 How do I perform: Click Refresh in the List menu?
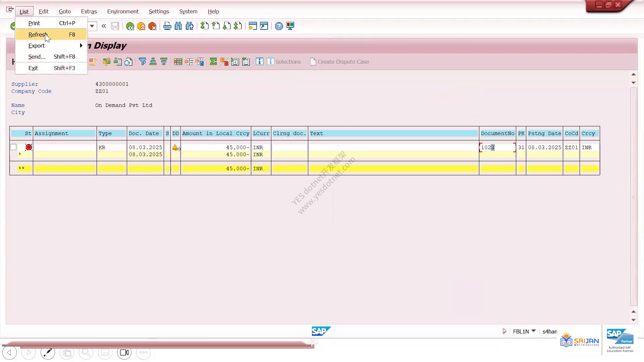point(51,35)
